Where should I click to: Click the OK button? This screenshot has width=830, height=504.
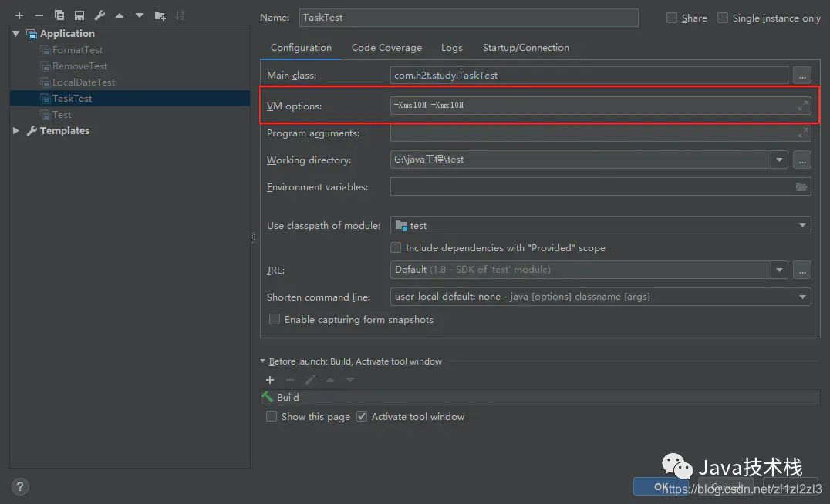pyautogui.click(x=660, y=486)
